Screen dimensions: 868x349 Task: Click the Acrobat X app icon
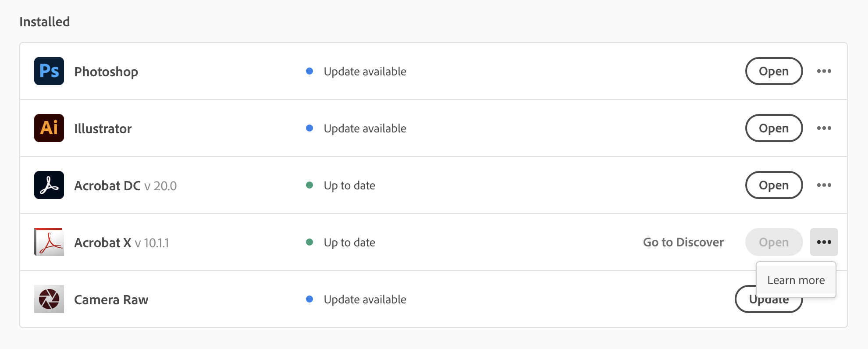click(49, 242)
